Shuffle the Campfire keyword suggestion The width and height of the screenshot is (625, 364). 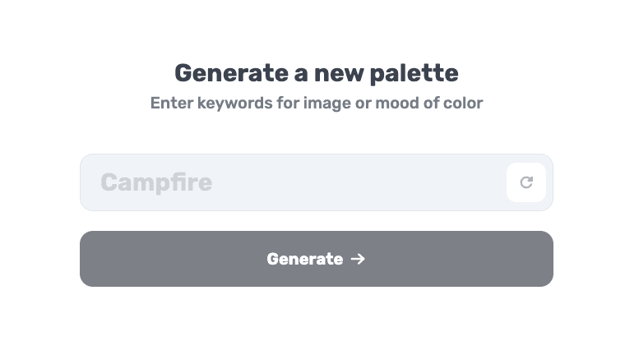pos(526,182)
